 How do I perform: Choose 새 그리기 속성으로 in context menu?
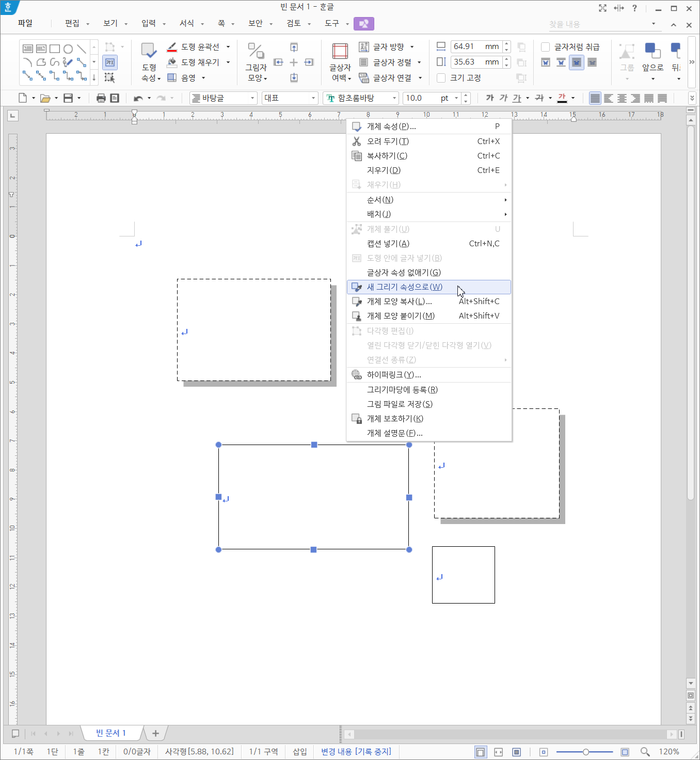pyautogui.click(x=429, y=287)
